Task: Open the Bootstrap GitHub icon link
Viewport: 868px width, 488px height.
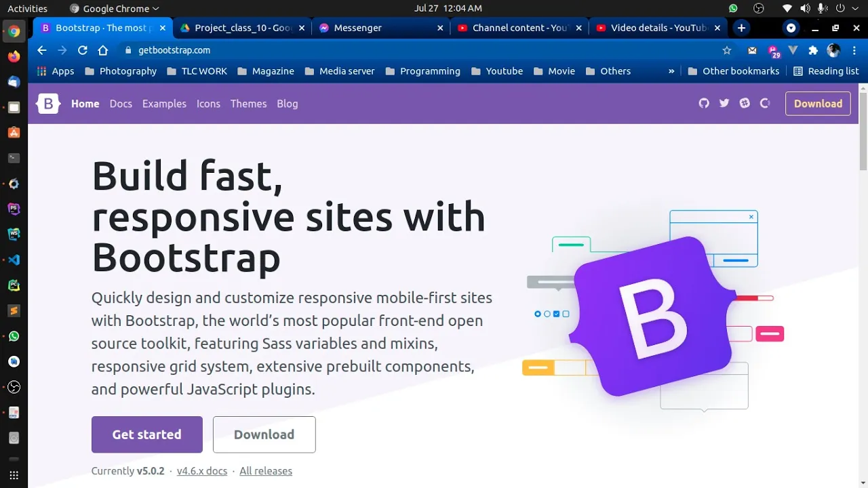Action: tap(704, 103)
